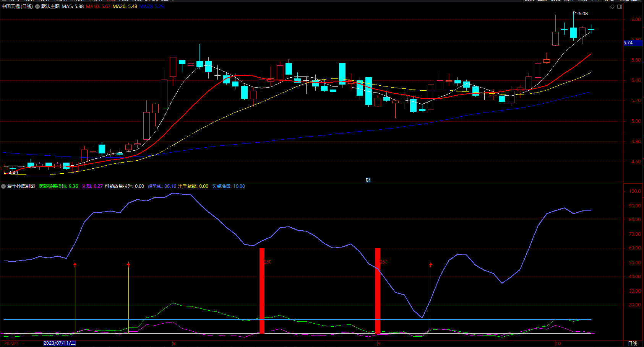Click the 5.00 price axis label
644x347 pixels.
pos(636,121)
